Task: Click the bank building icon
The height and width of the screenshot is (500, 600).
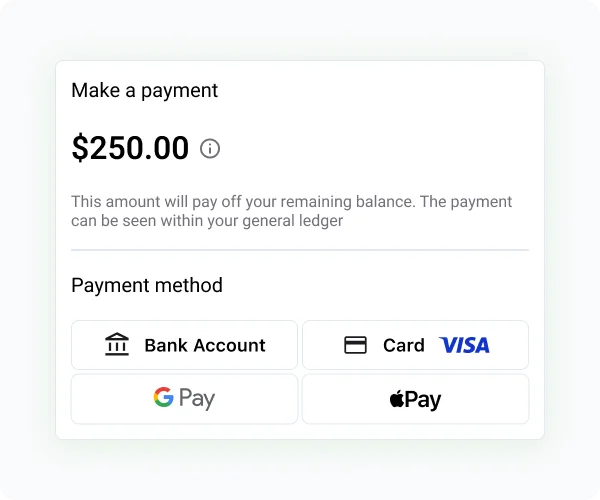Action: coord(117,345)
